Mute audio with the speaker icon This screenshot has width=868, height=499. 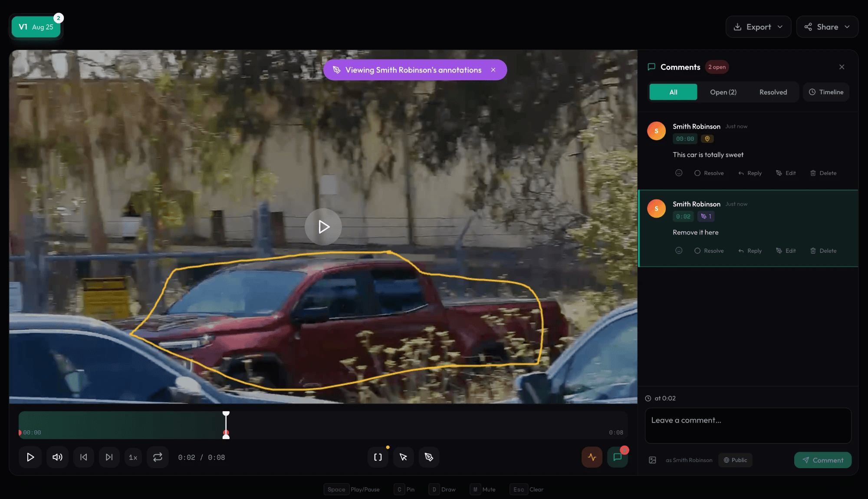(57, 457)
